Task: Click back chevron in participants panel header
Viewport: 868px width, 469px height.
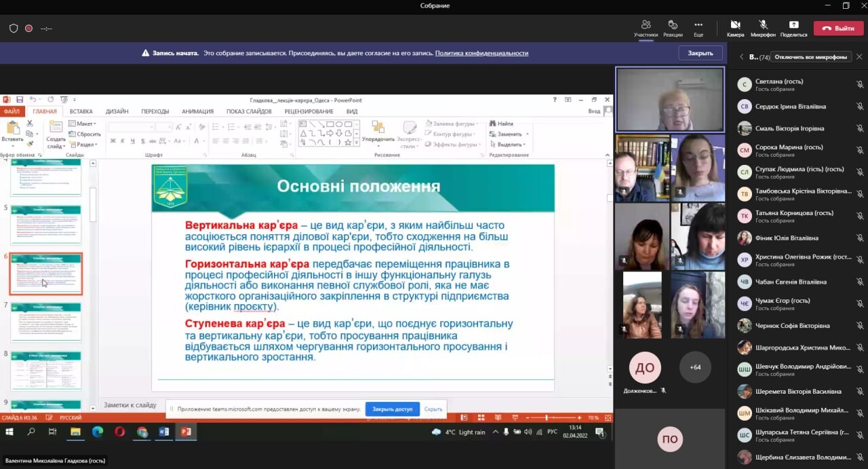Action: click(x=741, y=57)
